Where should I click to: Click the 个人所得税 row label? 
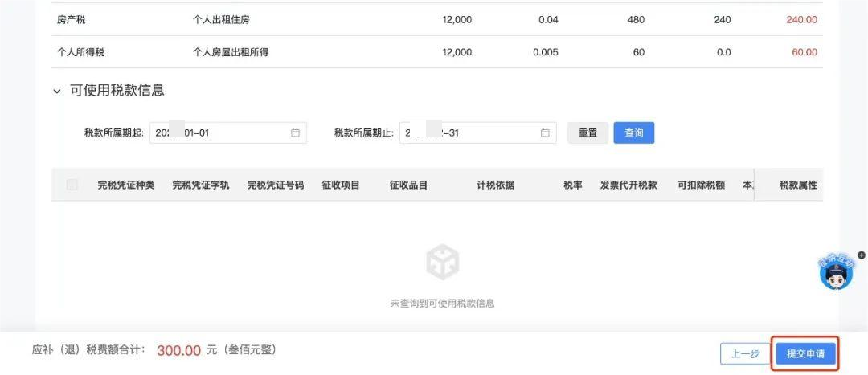(81, 52)
